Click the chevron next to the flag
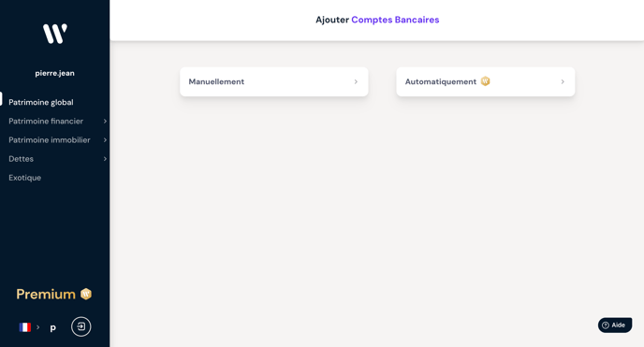The height and width of the screenshot is (347, 644). 37,327
